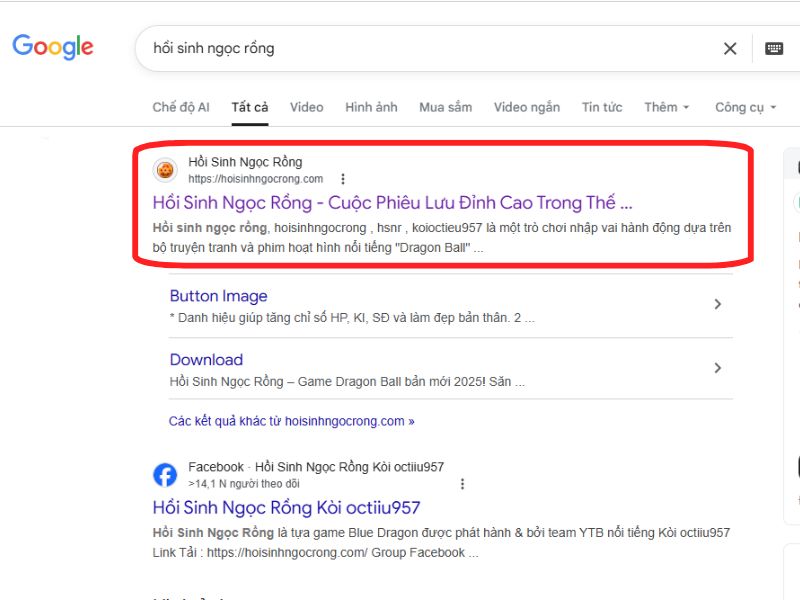Viewport: 800px width, 600px height.
Task: Open the three-dot menu on the first result
Action: pyautogui.click(x=343, y=179)
